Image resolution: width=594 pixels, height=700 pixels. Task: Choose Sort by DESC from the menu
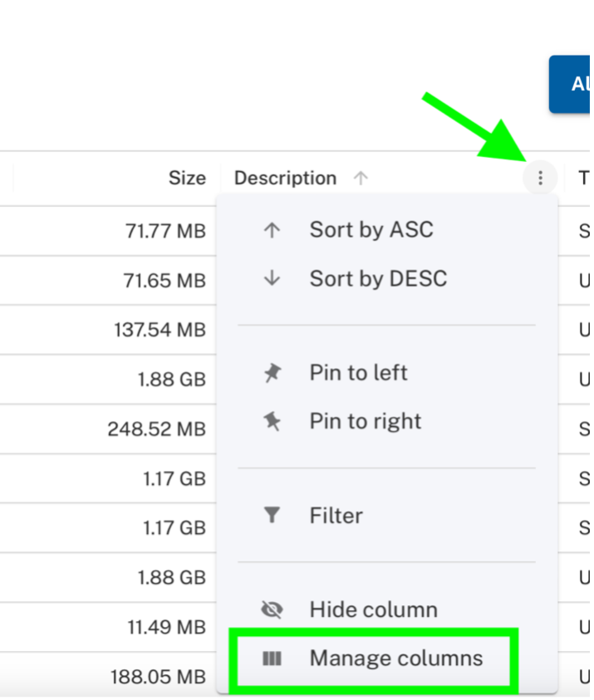(378, 278)
